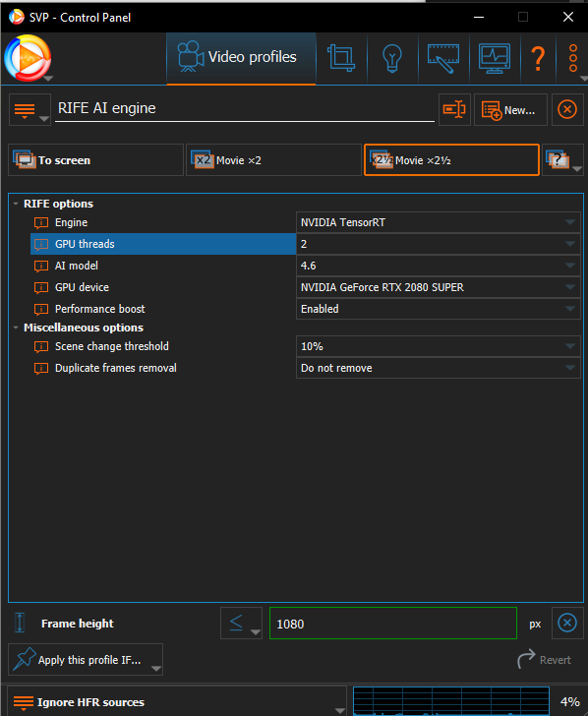588x716 pixels.
Task: Open the Performance boost Enabled dropdown
Action: 439,309
